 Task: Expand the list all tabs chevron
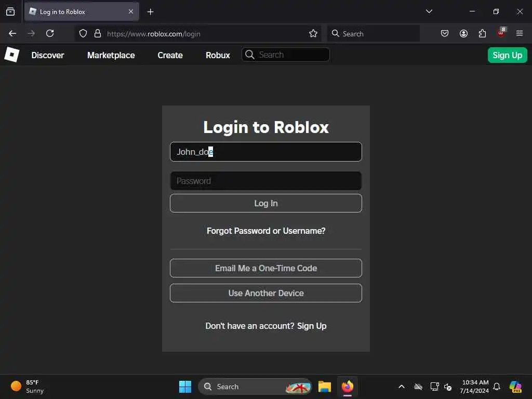[429, 11]
